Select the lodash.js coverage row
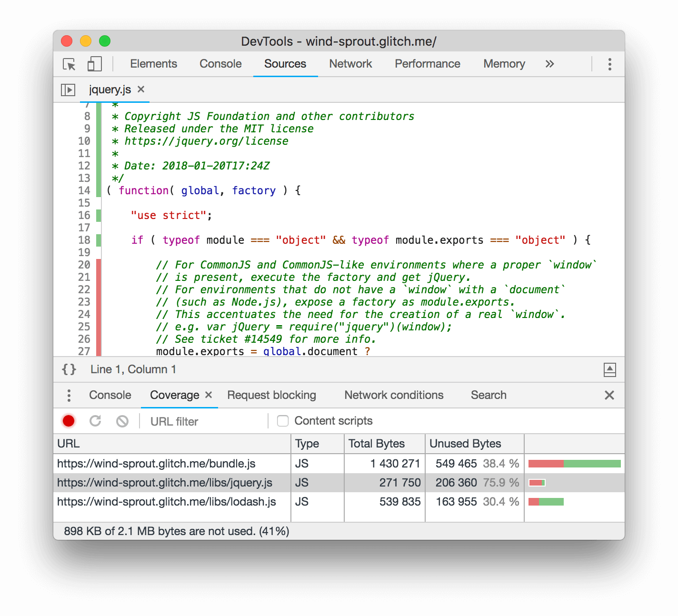678x616 pixels. click(166, 501)
